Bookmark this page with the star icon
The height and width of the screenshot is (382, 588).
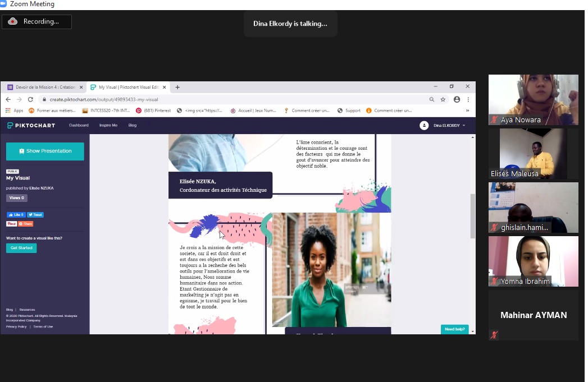(443, 99)
